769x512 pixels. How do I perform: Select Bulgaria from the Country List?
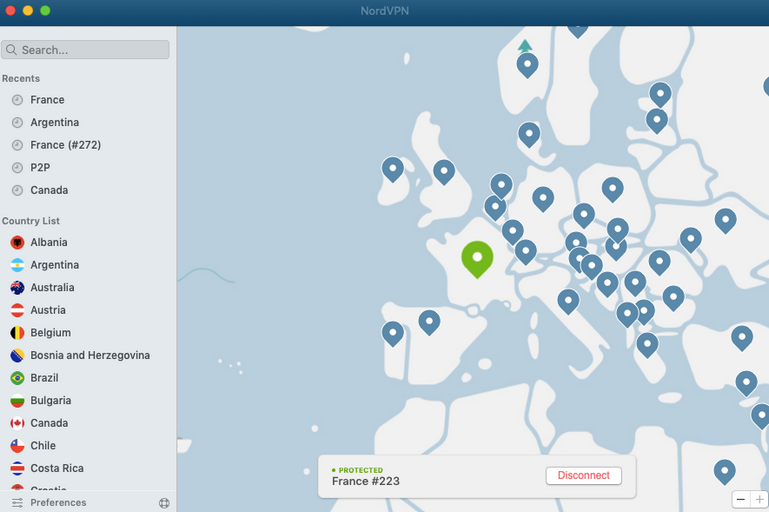click(51, 400)
